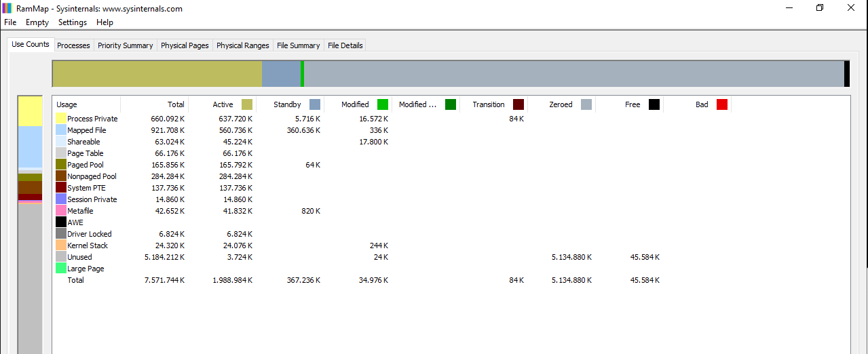Click the System PTE dark red swatch

click(60, 188)
